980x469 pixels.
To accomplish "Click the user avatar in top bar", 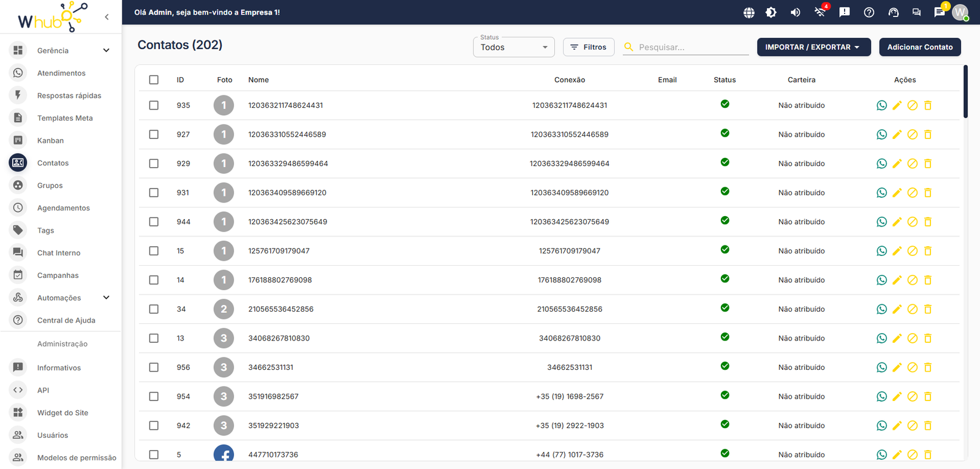I will [x=960, y=12].
